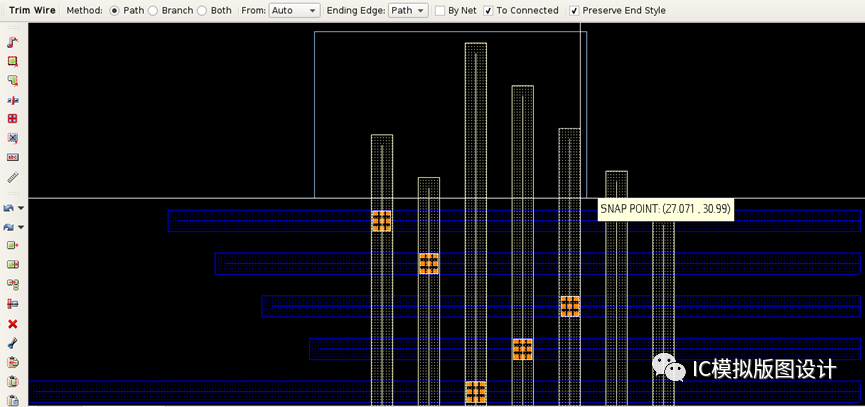Viewport: 865px width, 407px height.
Task: Enable the By Net checkbox
Action: 440,10
